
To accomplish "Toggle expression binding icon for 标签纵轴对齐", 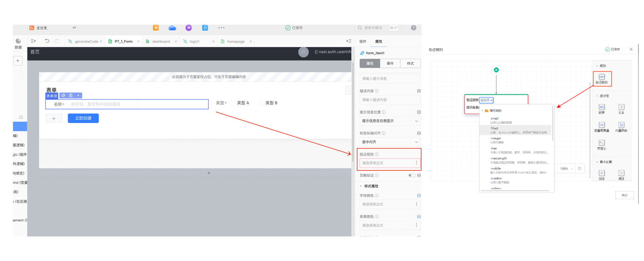I will (419, 133).
